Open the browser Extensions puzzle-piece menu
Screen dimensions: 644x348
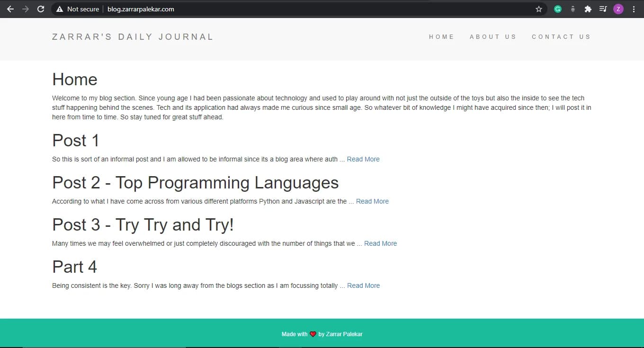(588, 9)
